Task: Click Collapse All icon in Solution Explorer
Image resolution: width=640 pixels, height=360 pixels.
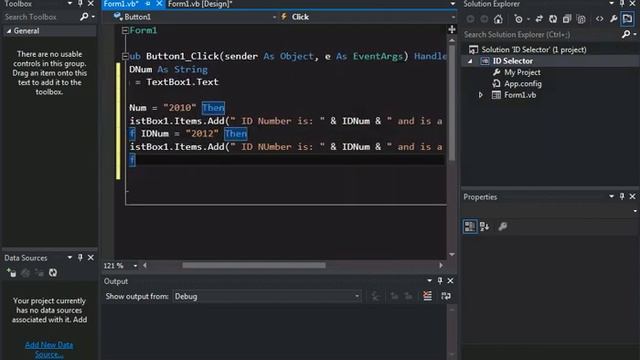Action: coord(567,19)
